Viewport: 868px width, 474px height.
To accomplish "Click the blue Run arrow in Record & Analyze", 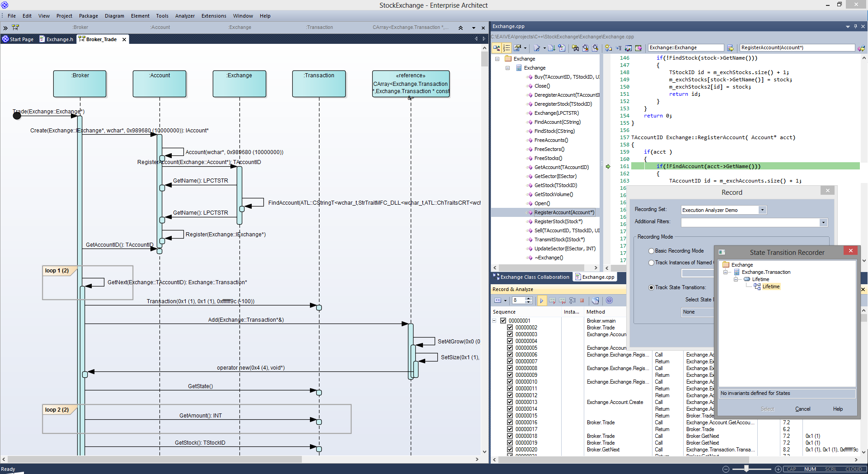I will pos(541,300).
